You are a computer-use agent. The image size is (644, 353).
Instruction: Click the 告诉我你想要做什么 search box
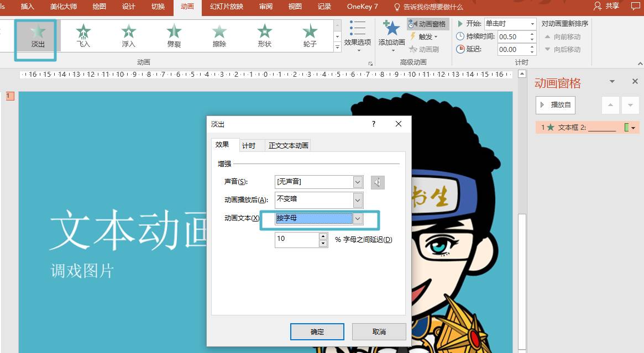tap(428, 7)
